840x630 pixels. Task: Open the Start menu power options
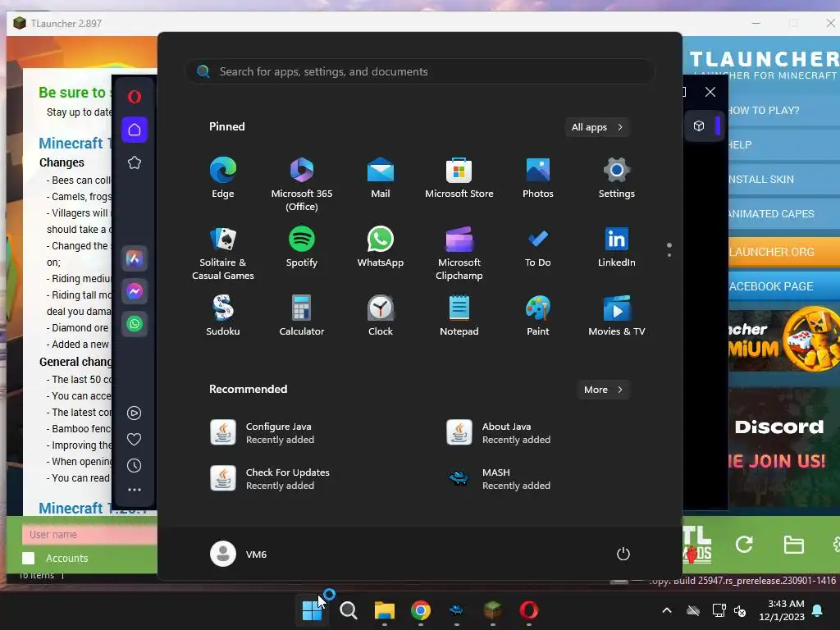click(623, 554)
